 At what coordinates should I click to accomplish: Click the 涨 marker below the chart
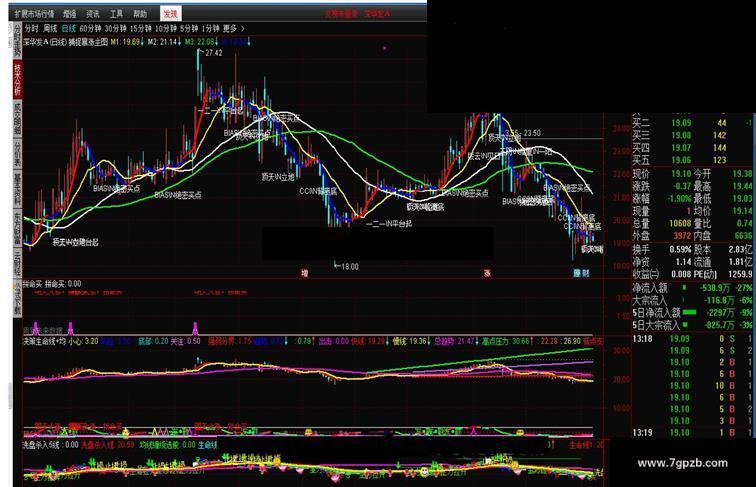(487, 273)
